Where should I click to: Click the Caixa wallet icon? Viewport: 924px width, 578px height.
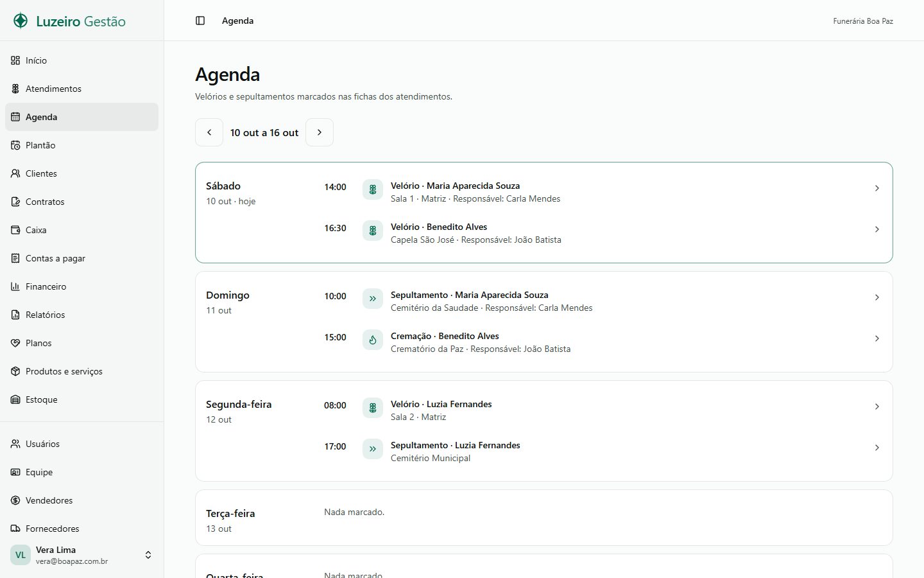(15, 230)
